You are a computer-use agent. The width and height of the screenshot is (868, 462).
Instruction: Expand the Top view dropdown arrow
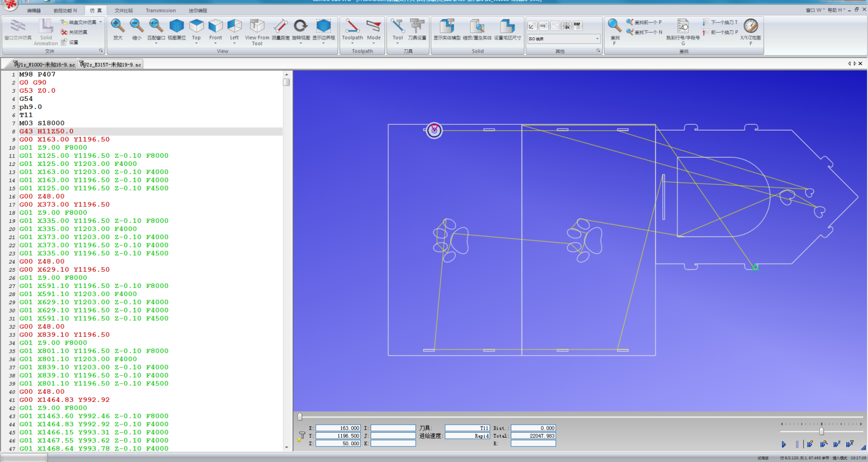(196, 43)
